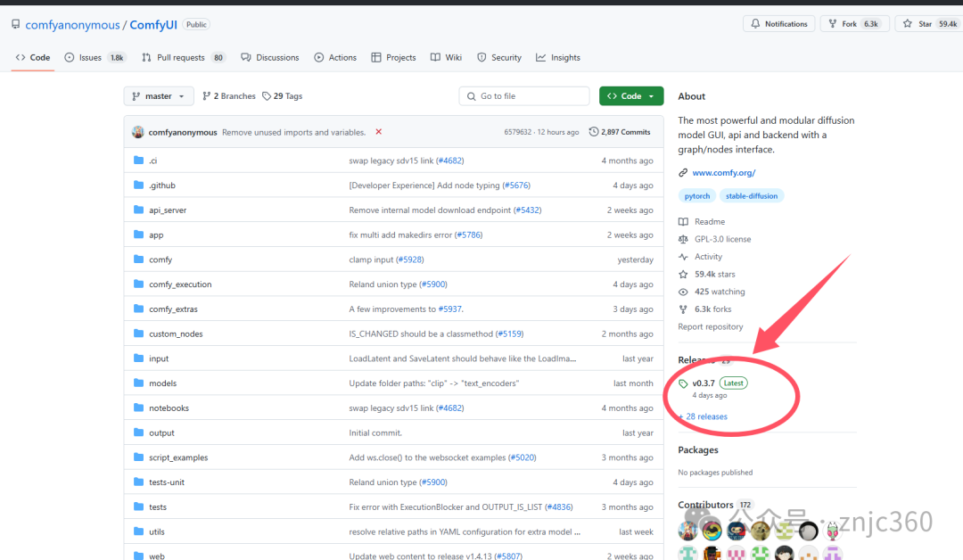The height and width of the screenshot is (560, 963).
Task: Click the input folder icon
Action: click(x=139, y=358)
